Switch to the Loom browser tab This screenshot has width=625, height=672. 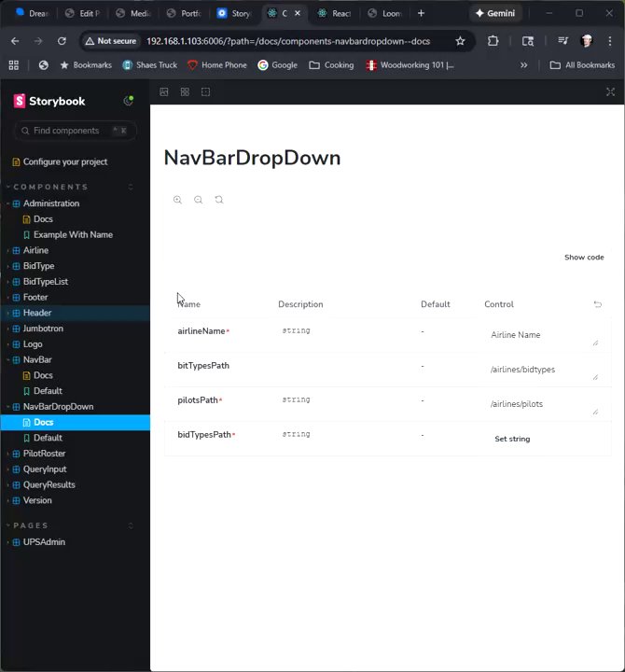tap(385, 13)
